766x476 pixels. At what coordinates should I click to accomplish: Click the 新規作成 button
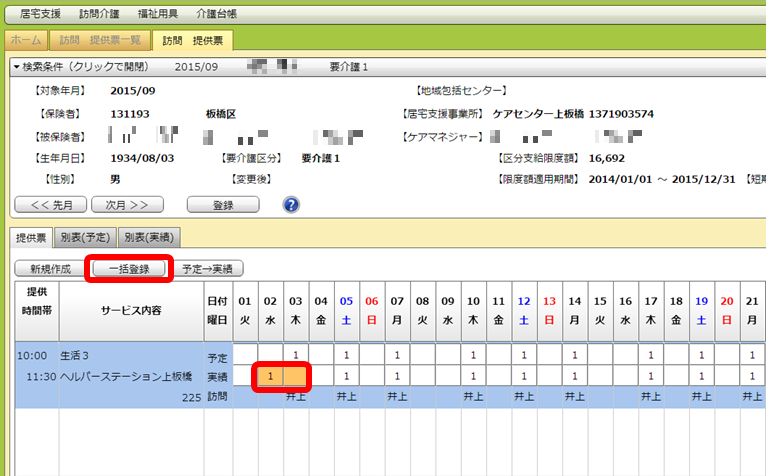(x=49, y=269)
